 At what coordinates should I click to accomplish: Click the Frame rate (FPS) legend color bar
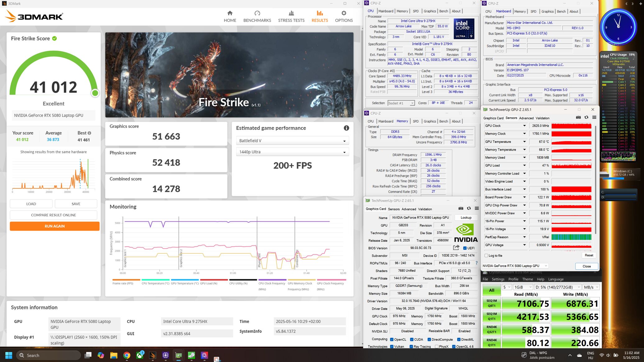click(x=126, y=280)
